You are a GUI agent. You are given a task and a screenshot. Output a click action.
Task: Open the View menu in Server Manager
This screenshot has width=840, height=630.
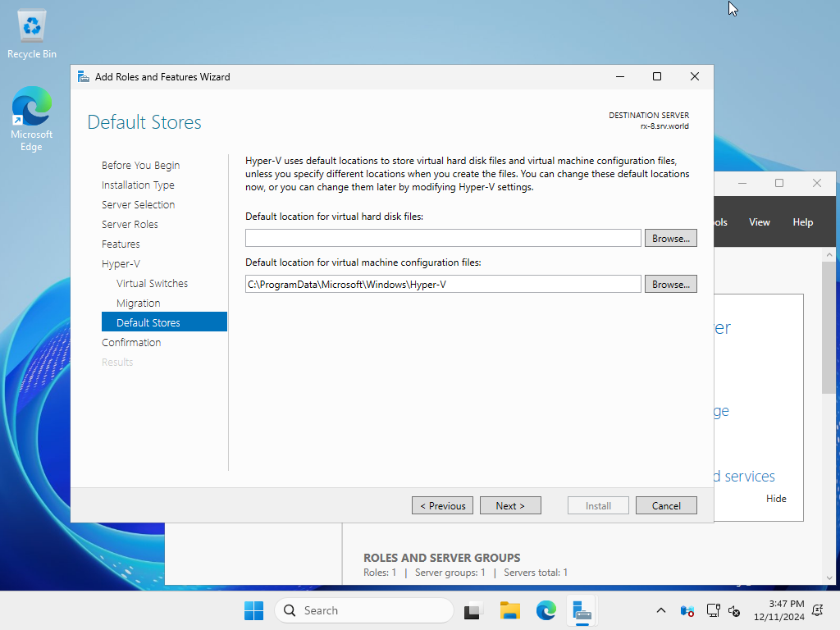759,221
